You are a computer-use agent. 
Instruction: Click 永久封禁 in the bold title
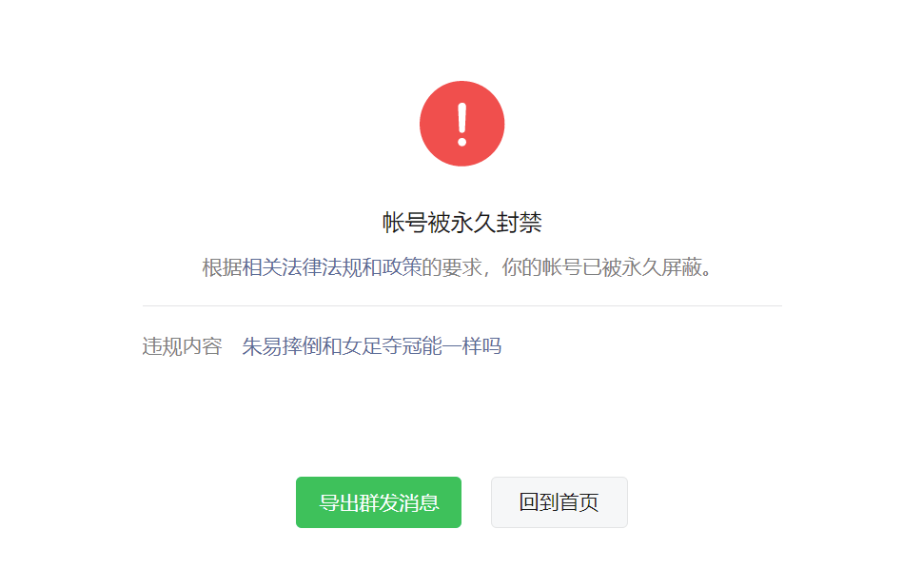point(496,223)
